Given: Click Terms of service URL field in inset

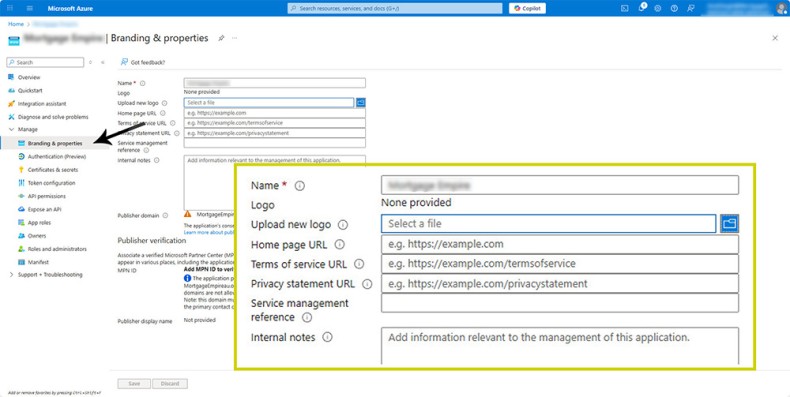Looking at the screenshot, I should click(560, 264).
